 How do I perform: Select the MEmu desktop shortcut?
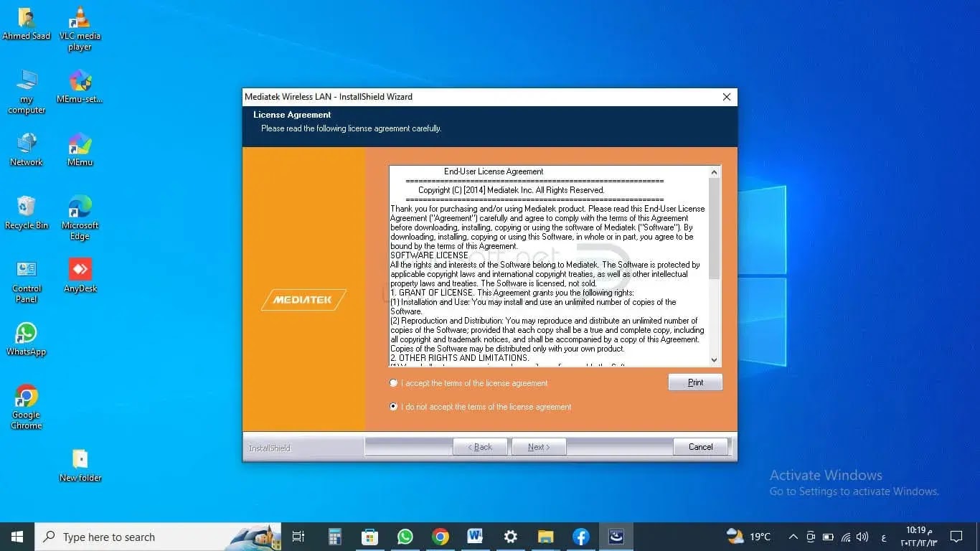tap(80, 150)
